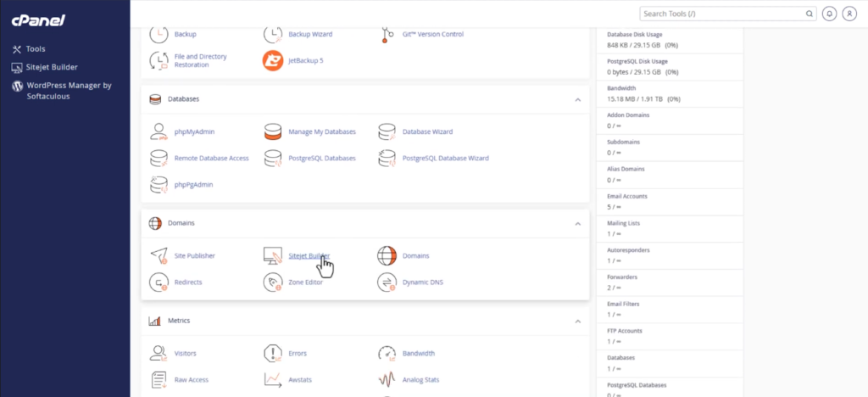Click the phpMyAdmin icon
This screenshot has width=868, height=397.
click(x=159, y=132)
